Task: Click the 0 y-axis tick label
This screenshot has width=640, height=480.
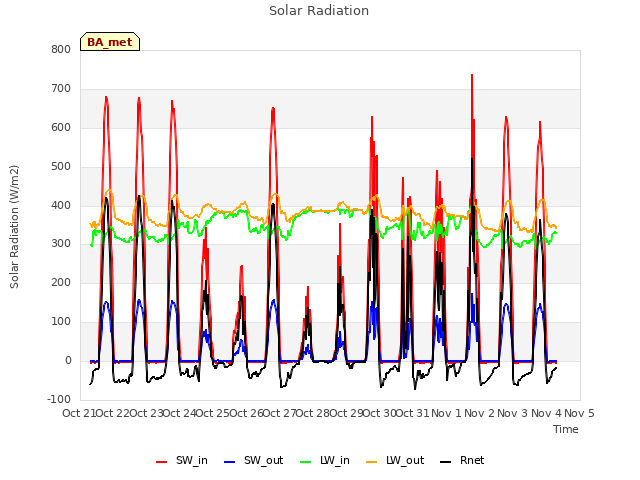Action: coord(68,360)
